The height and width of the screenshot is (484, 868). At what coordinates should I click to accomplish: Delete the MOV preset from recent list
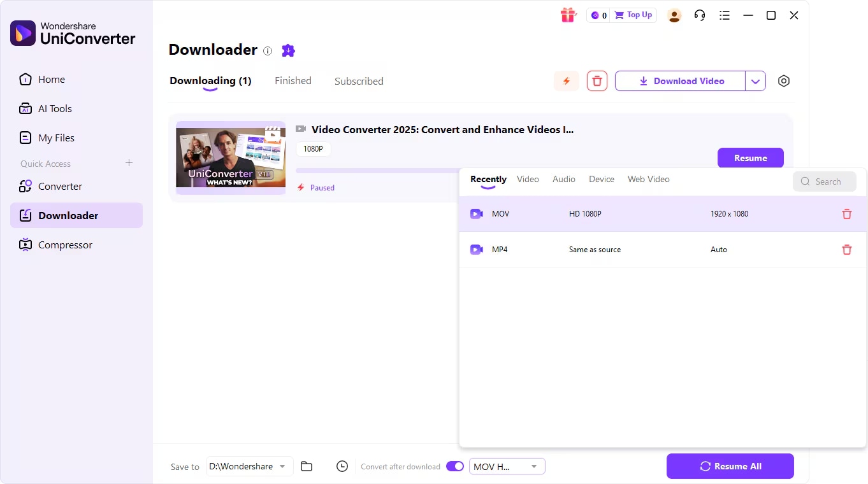pyautogui.click(x=847, y=214)
